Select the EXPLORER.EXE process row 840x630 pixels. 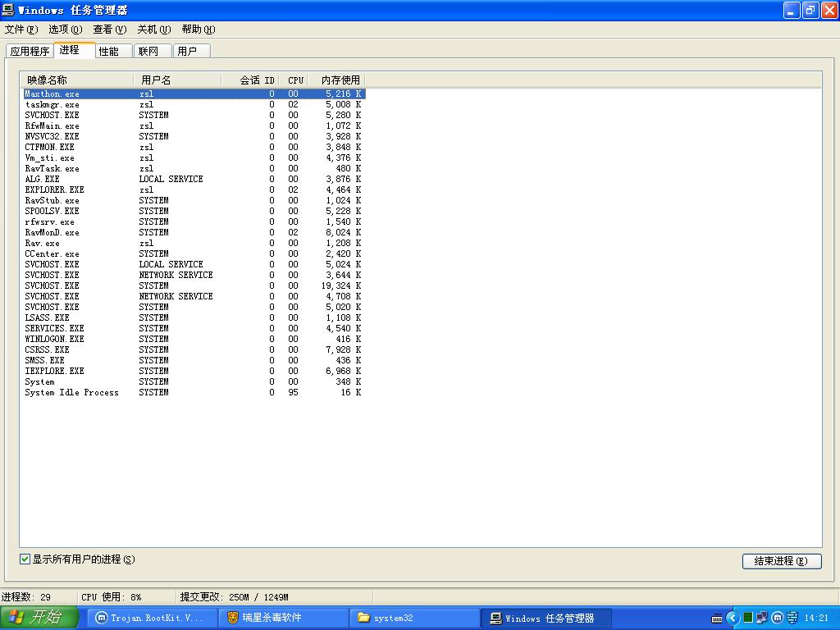(194, 189)
